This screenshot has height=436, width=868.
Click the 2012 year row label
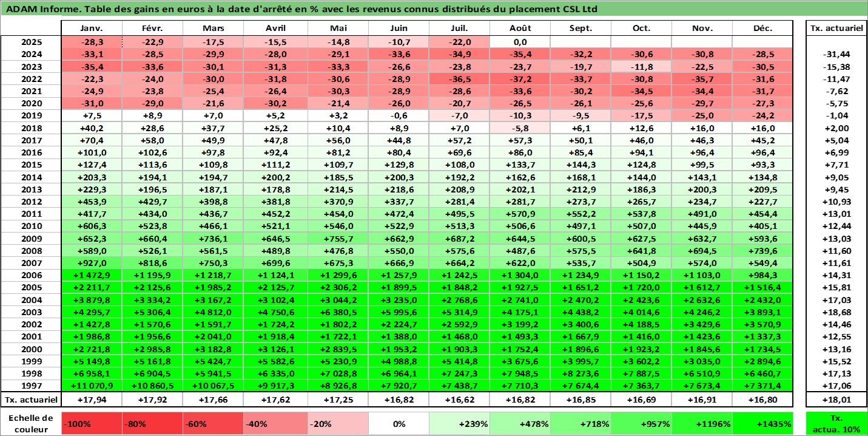point(31,201)
